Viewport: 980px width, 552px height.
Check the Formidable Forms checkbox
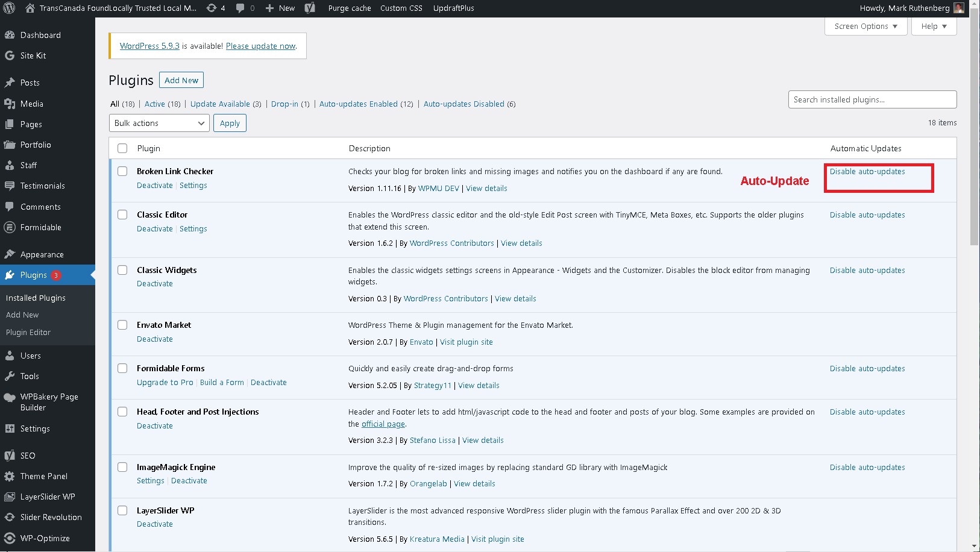pos(122,368)
